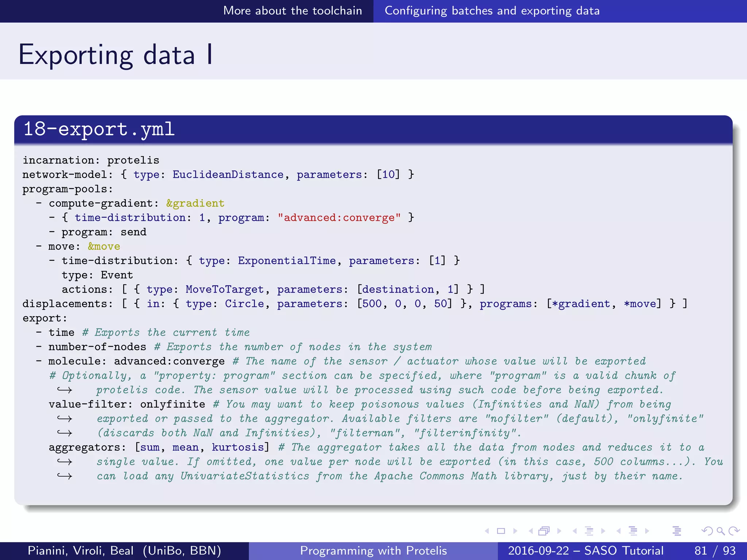
Task: Click the 'Programming with Protelis' footer title
Action: tap(373, 551)
